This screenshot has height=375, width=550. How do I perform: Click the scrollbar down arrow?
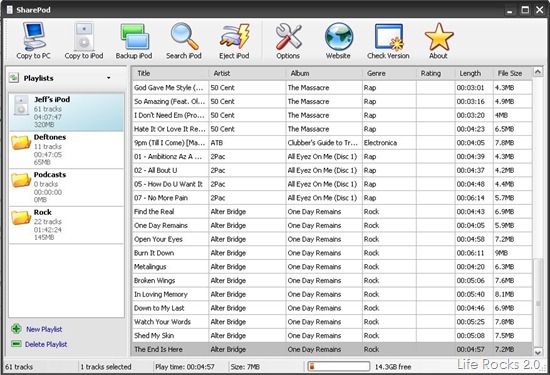click(538, 351)
